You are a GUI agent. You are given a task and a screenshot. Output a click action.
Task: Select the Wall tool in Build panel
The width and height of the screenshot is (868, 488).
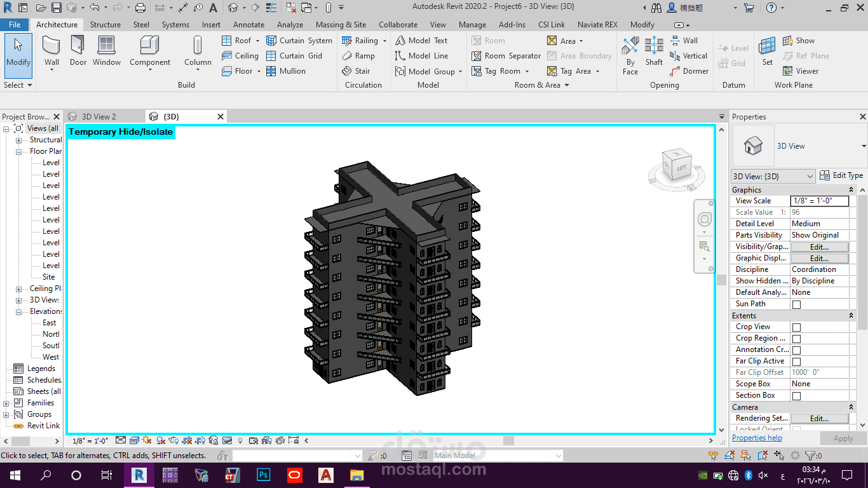coord(51,51)
